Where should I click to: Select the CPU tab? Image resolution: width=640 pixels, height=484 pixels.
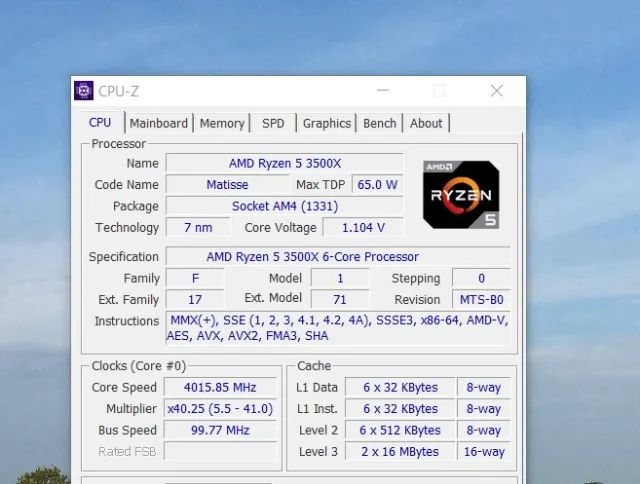[x=100, y=122]
